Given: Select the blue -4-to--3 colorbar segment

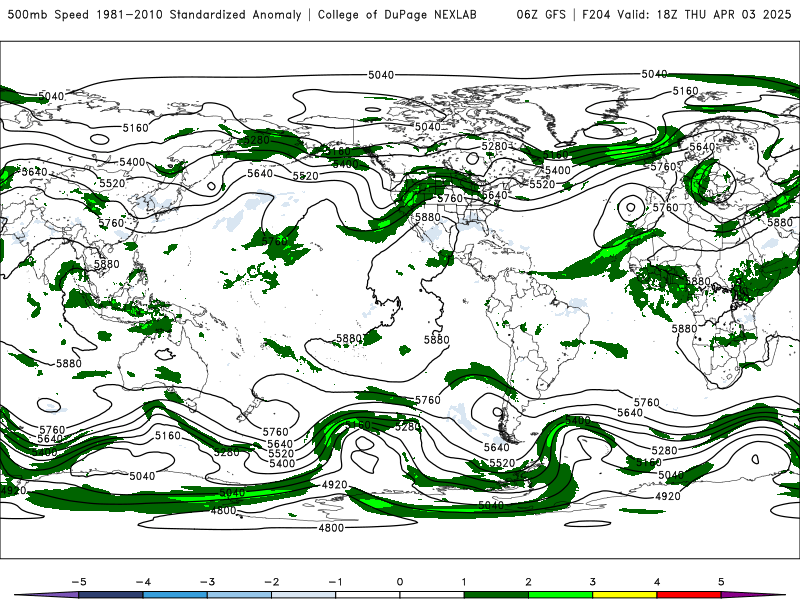Looking at the screenshot, I should [x=175, y=595].
